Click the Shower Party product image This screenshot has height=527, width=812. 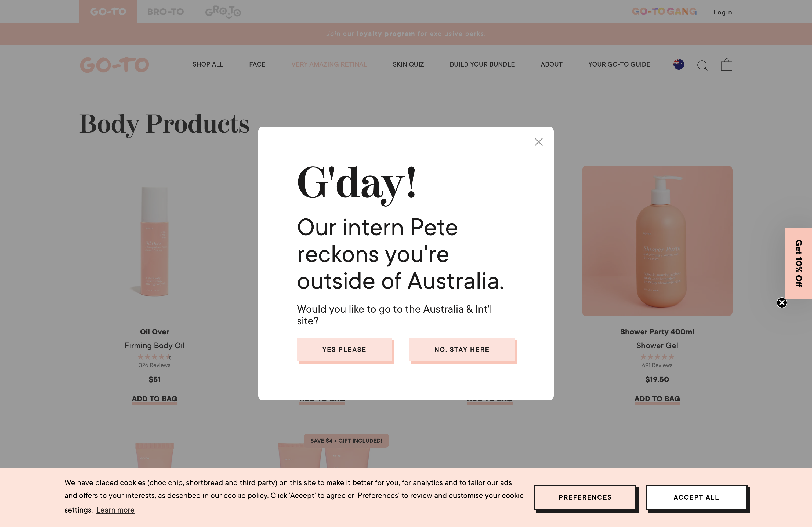click(x=657, y=241)
